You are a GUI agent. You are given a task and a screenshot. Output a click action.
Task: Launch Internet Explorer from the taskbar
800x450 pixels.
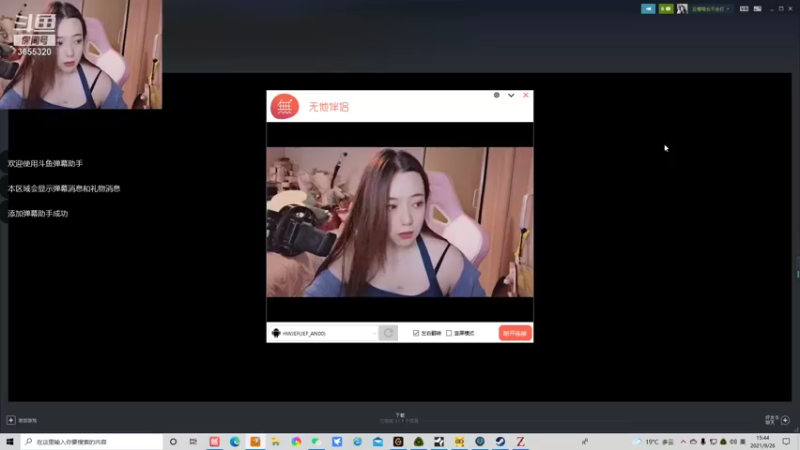tap(357, 441)
